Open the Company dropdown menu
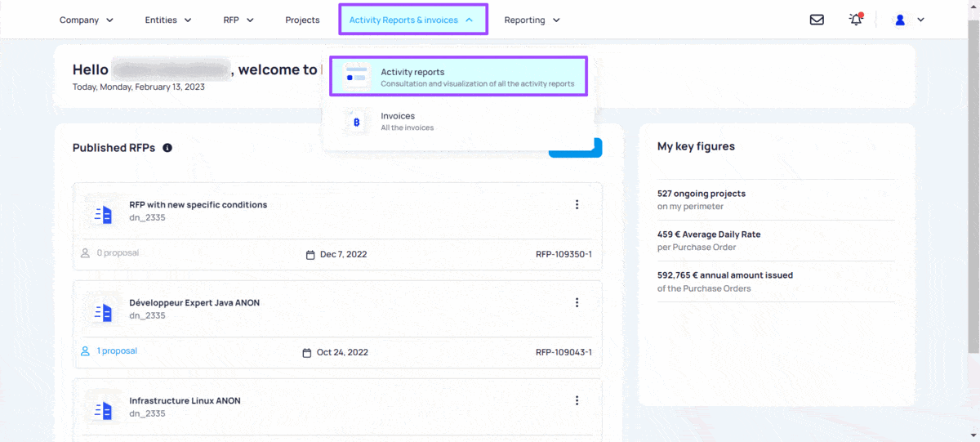The width and height of the screenshot is (980, 442). 87,20
